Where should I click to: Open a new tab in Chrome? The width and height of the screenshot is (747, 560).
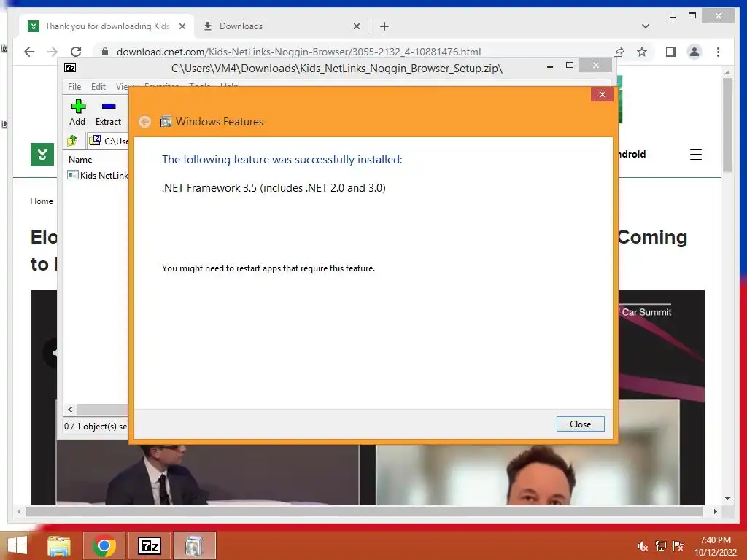pyautogui.click(x=384, y=27)
